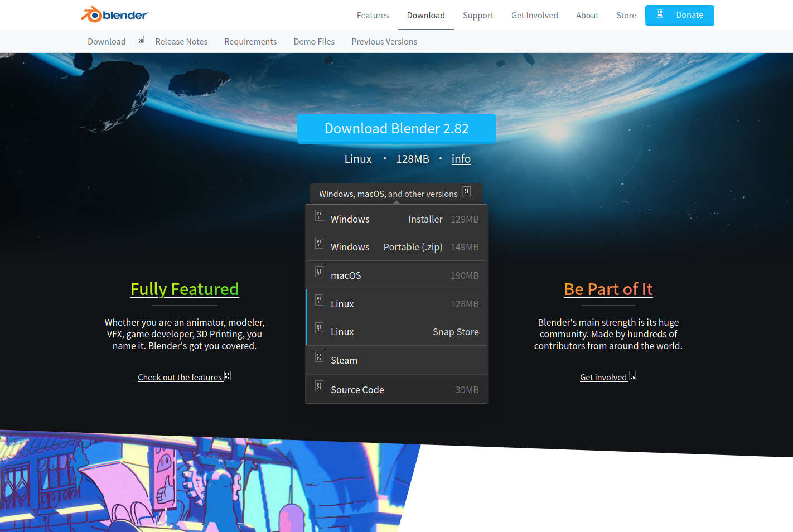
Task: Open Release Notes
Action: click(x=181, y=42)
